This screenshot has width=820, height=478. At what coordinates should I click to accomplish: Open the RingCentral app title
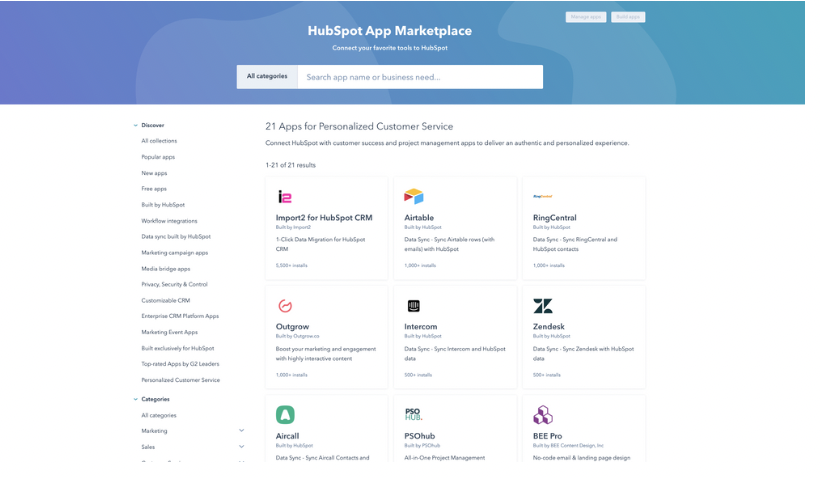(554, 218)
